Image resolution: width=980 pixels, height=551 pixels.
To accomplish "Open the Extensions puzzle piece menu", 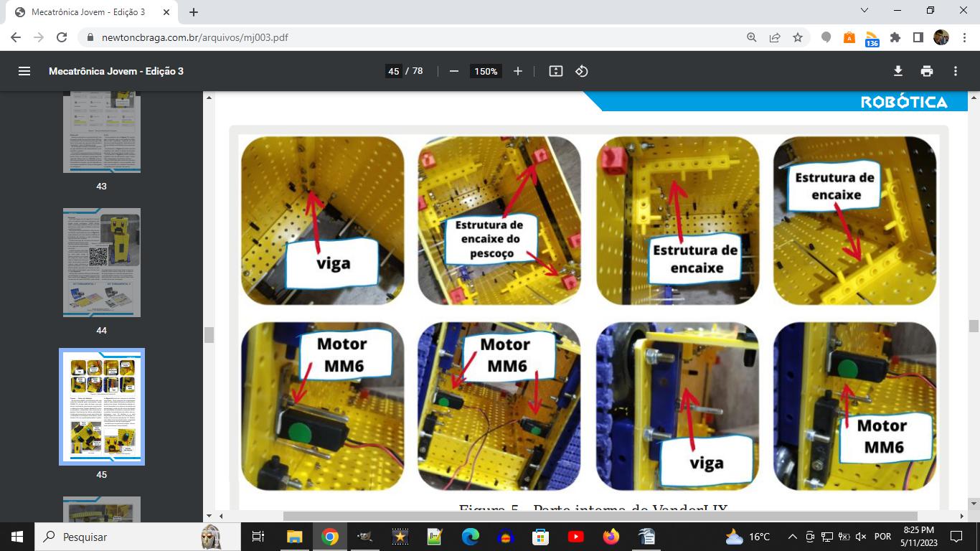I will [x=895, y=37].
